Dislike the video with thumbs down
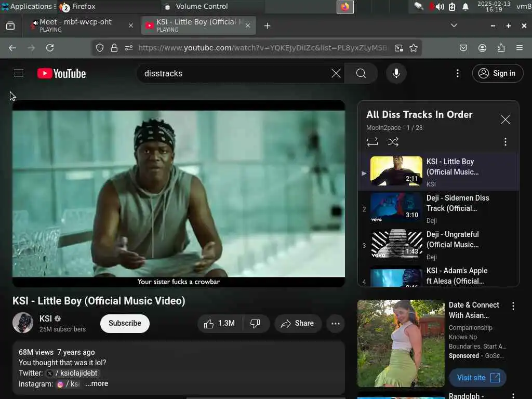This screenshot has height=399, width=532. coord(256,323)
